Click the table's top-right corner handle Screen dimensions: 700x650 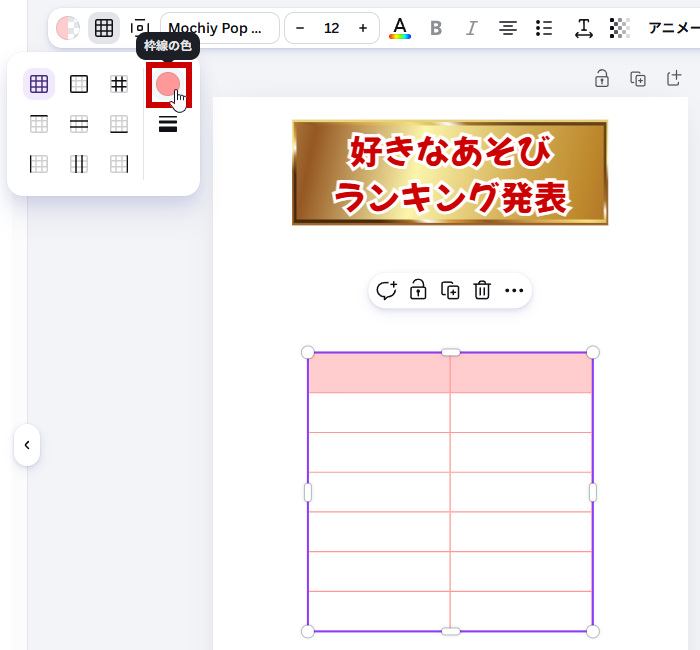click(x=592, y=352)
